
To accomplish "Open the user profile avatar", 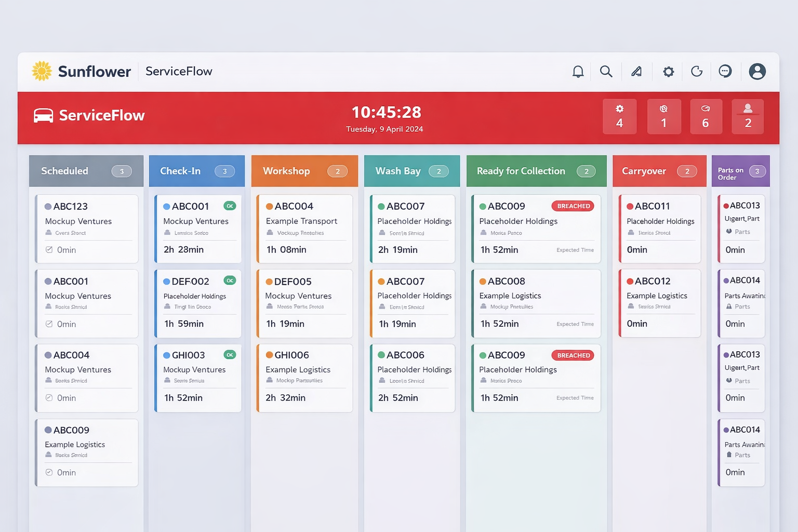I will (x=757, y=71).
